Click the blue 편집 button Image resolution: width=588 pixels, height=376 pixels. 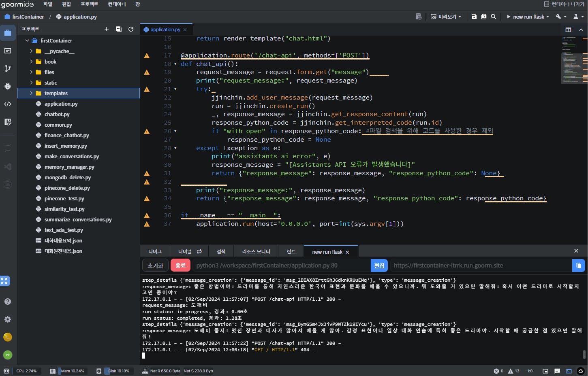pos(379,266)
